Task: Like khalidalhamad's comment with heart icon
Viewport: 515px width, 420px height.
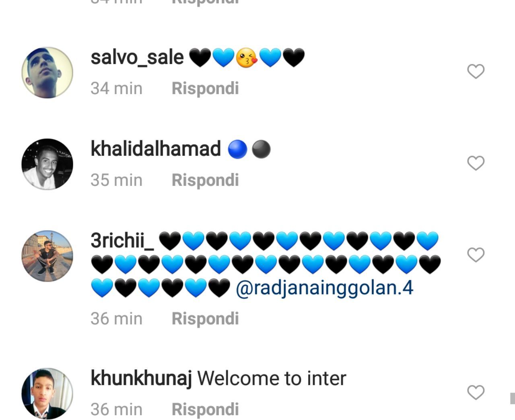Action: (476, 163)
